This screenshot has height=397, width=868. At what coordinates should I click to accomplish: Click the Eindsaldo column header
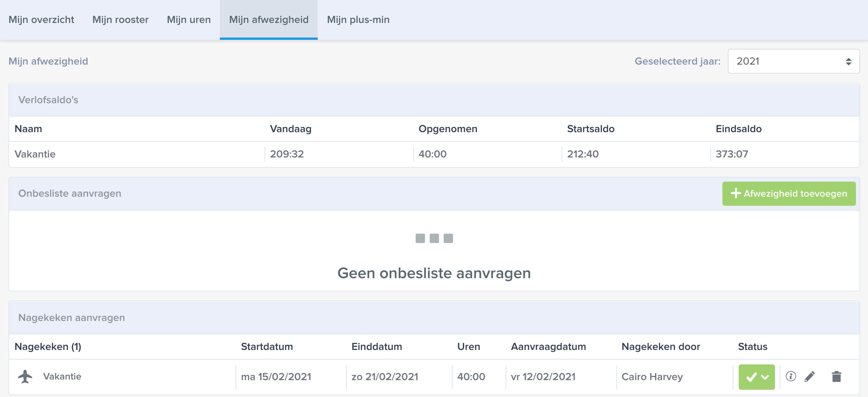[x=739, y=129]
